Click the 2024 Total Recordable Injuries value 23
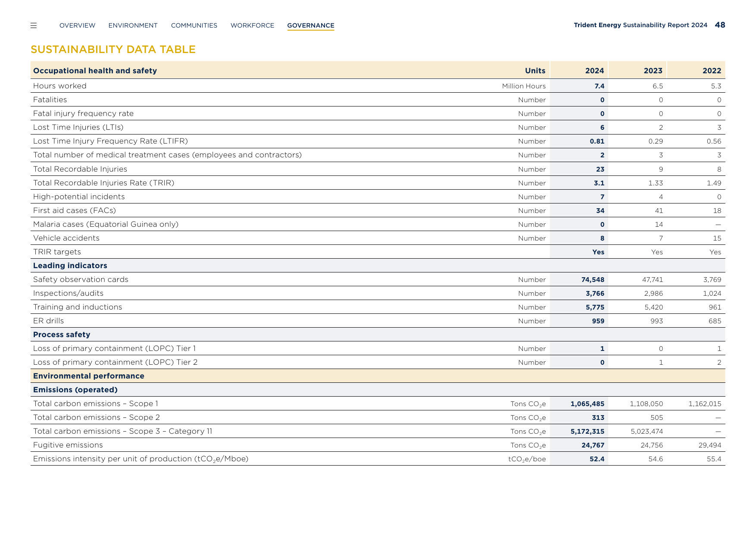 600,169
